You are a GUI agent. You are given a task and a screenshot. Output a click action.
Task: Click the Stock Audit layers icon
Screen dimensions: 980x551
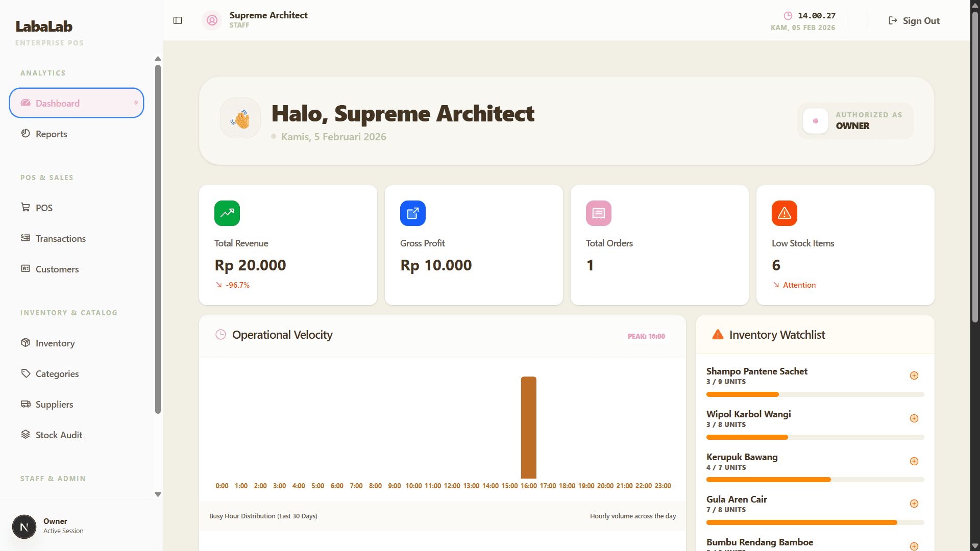[26, 434]
